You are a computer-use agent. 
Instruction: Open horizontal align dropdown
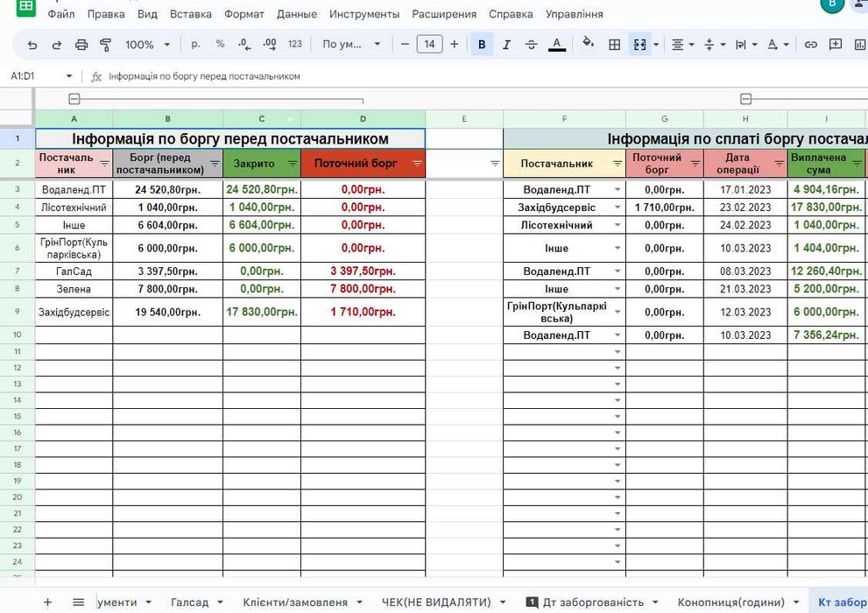click(x=682, y=45)
